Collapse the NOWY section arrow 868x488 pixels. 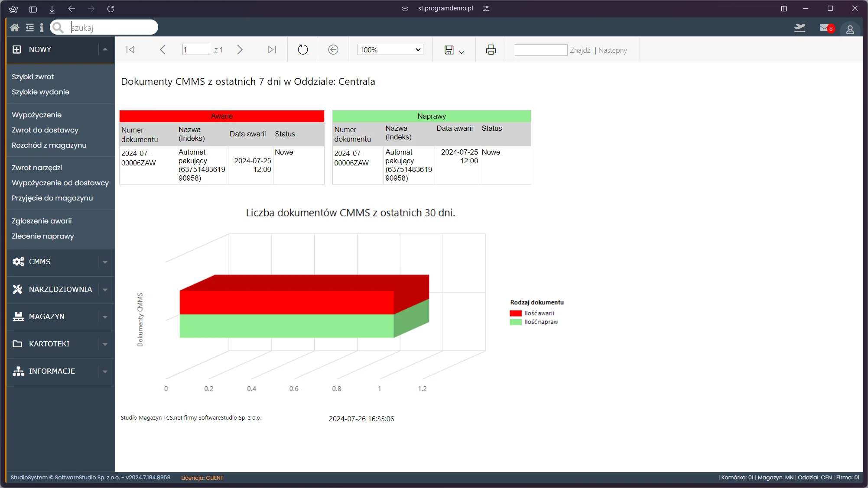pos(105,50)
